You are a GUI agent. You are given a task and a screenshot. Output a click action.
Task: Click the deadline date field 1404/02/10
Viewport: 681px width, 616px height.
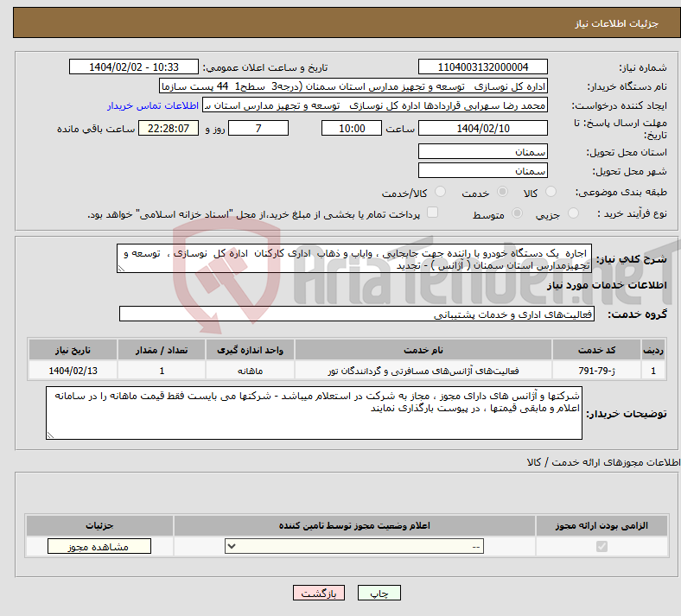tap(482, 128)
